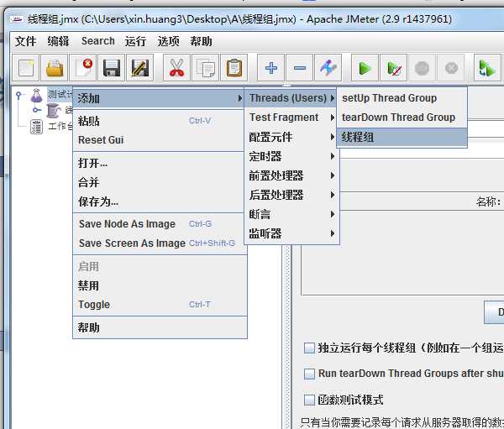Open the 选项 menu
This screenshot has height=429, width=504.
pyautogui.click(x=169, y=41)
